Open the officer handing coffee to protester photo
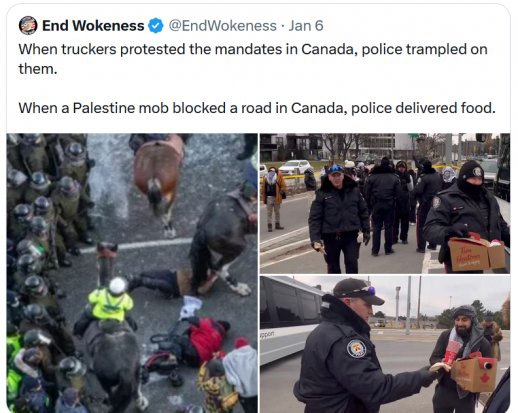 [x=385, y=344]
